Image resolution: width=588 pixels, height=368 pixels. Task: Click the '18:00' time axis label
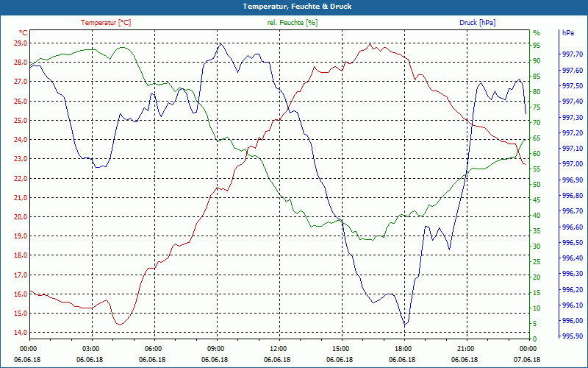pyautogui.click(x=403, y=348)
